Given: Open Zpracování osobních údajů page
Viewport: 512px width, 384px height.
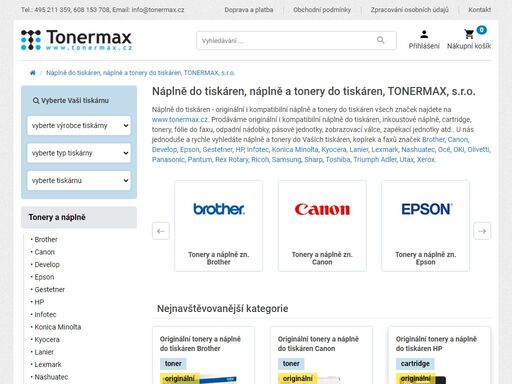Looking at the screenshot, I should [x=410, y=10].
